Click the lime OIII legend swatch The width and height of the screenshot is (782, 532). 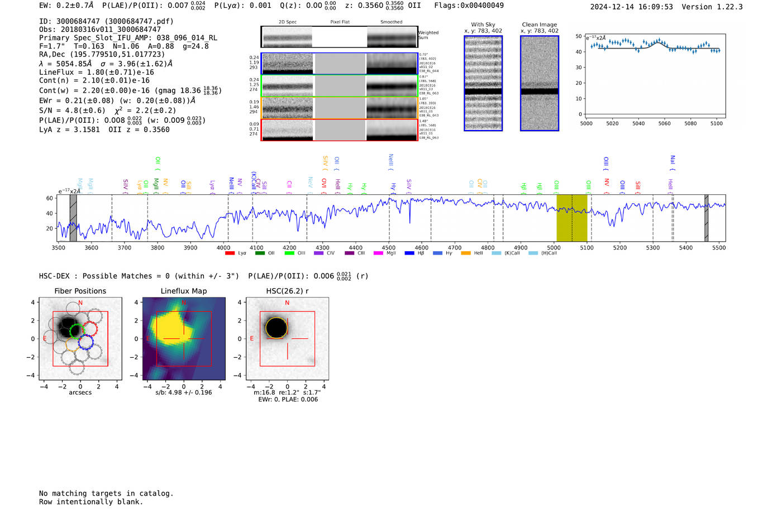pyautogui.click(x=289, y=253)
